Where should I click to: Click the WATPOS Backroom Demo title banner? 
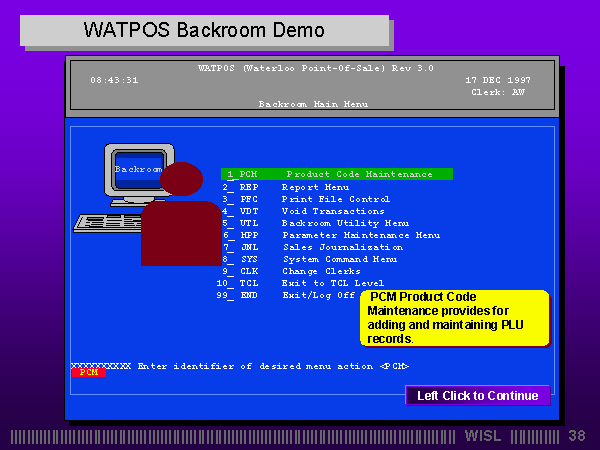point(204,28)
